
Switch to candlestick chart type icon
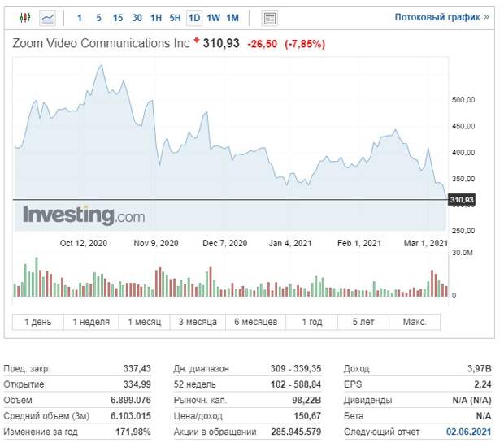pos(25,17)
